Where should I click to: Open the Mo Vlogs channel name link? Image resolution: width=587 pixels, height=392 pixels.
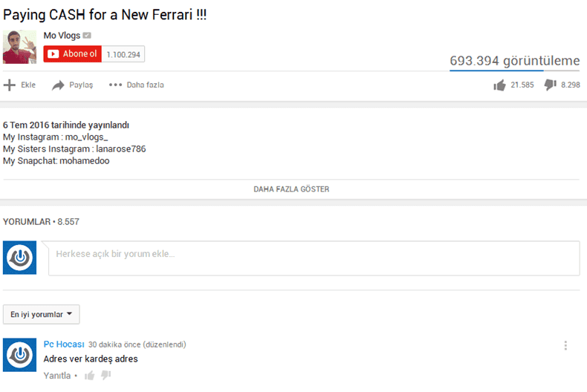pyautogui.click(x=61, y=36)
